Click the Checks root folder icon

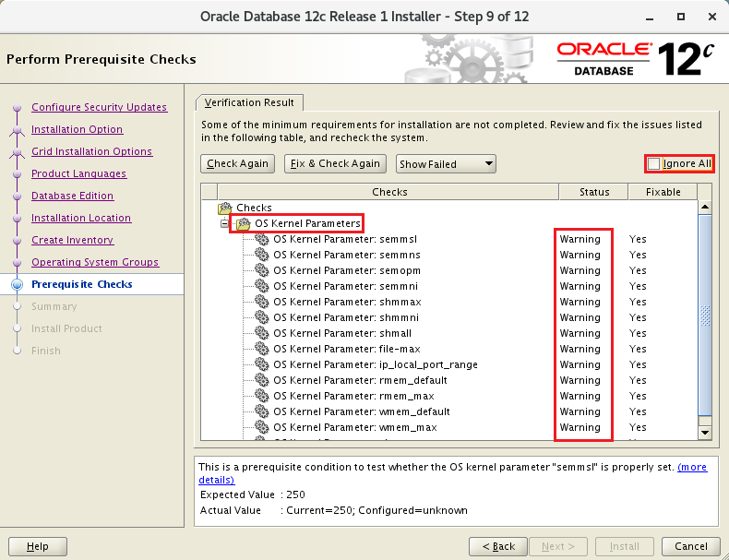tap(225, 208)
